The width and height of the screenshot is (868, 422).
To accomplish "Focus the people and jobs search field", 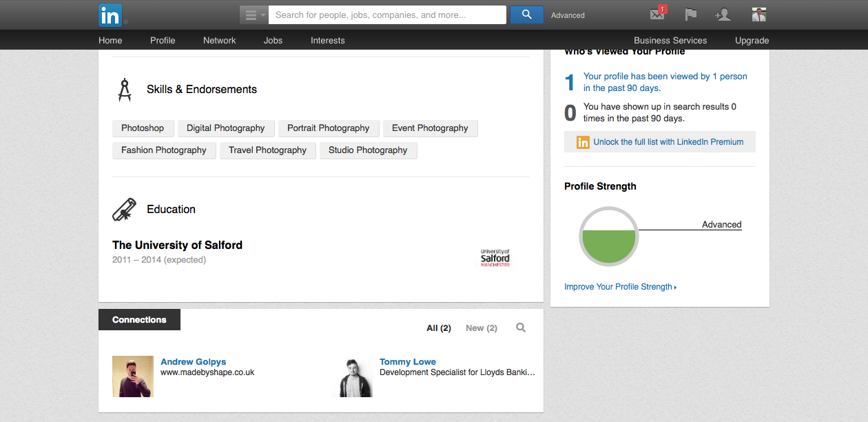I will [387, 14].
